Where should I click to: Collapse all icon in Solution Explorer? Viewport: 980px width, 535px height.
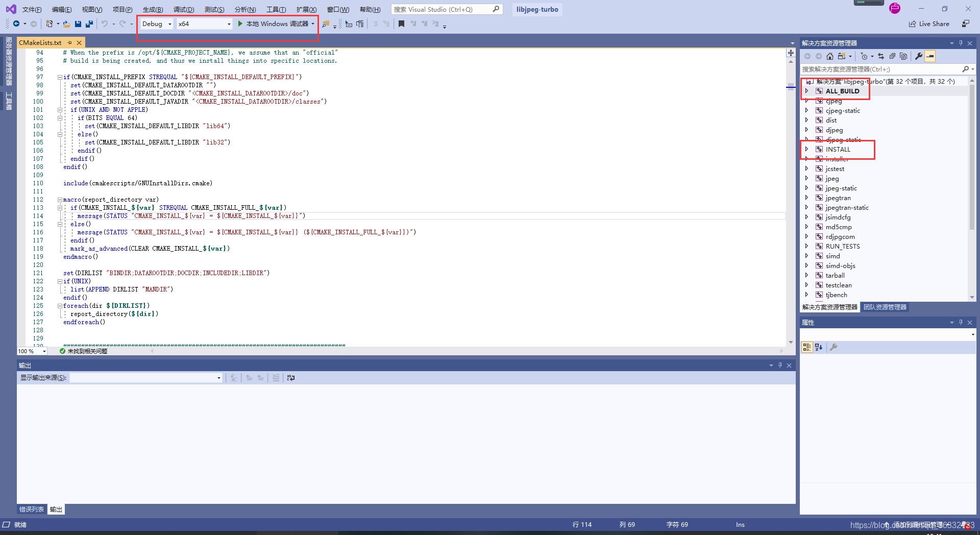click(x=892, y=56)
